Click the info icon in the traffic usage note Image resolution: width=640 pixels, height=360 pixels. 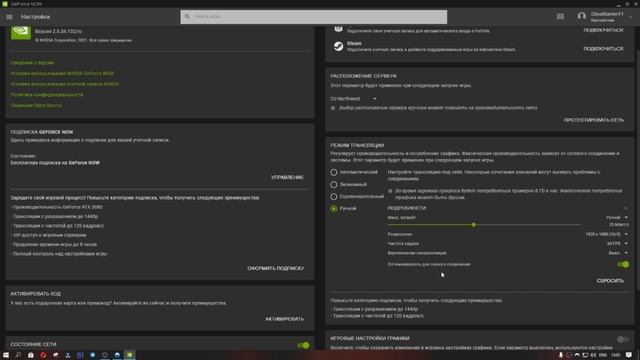pos(390,191)
